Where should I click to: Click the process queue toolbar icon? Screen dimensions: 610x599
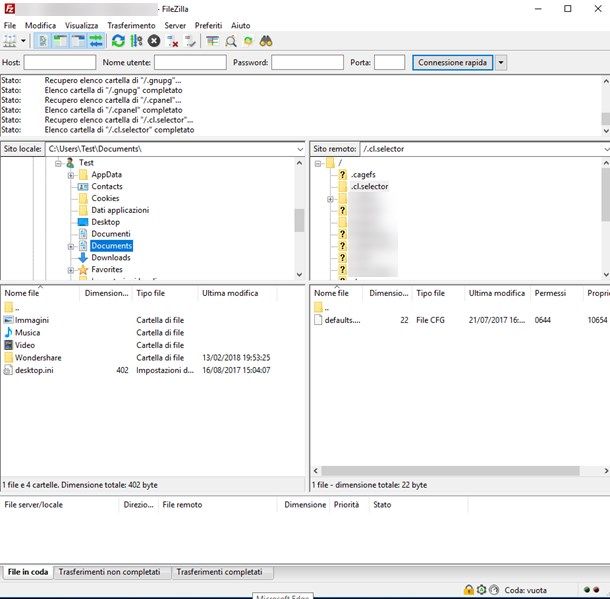pyautogui.click(x=136, y=41)
